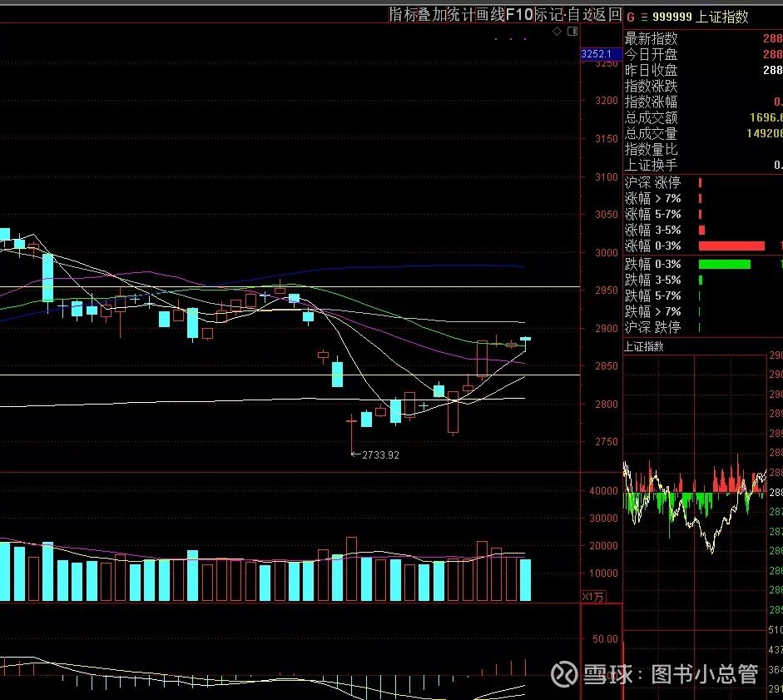The image size is (783, 700).
Task: Click the 总成交额 row label
Action: (652, 118)
